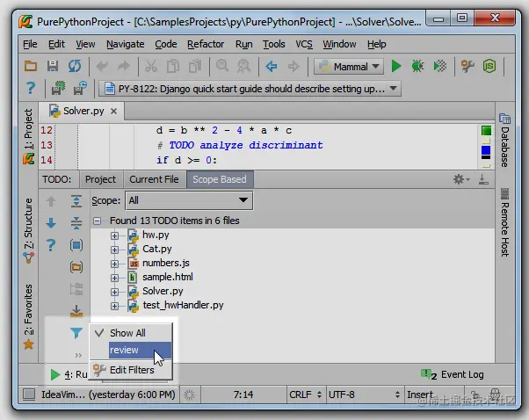
Task: Expand the hw.py tree node
Action: [x=114, y=235]
